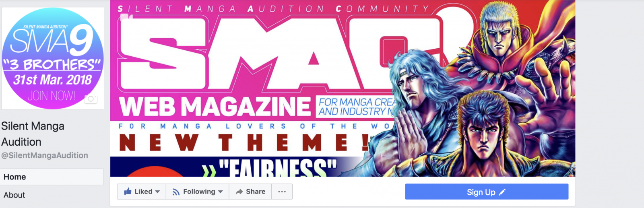Screen dimensions: 644x208
Task: Click the @SilentMangaAudition username
Action: coord(45,155)
